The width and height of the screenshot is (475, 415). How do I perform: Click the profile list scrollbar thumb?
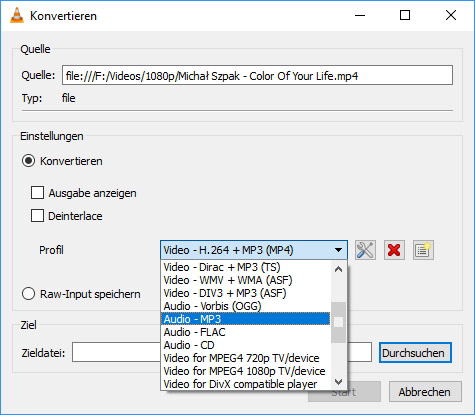click(338, 322)
